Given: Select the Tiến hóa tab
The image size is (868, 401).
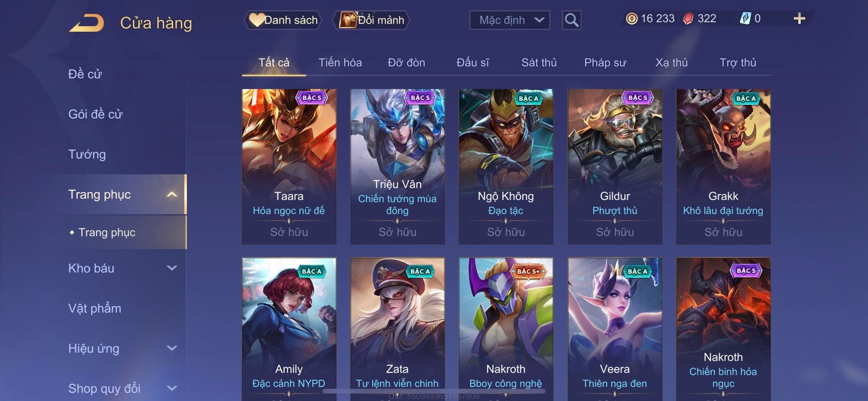Looking at the screenshot, I should (340, 63).
